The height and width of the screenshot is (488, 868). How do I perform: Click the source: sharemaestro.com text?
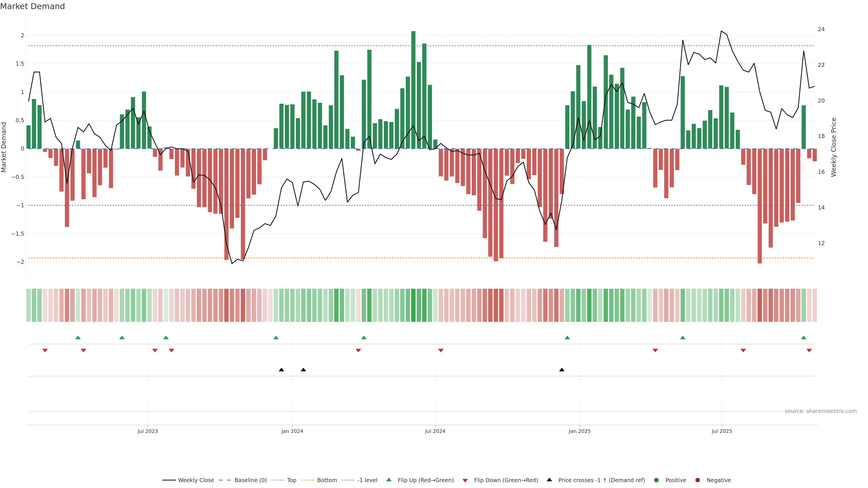click(821, 411)
